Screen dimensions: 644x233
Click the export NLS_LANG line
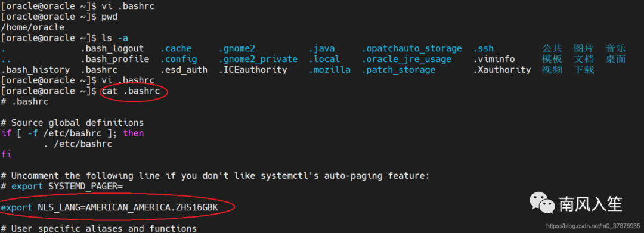coord(109,208)
